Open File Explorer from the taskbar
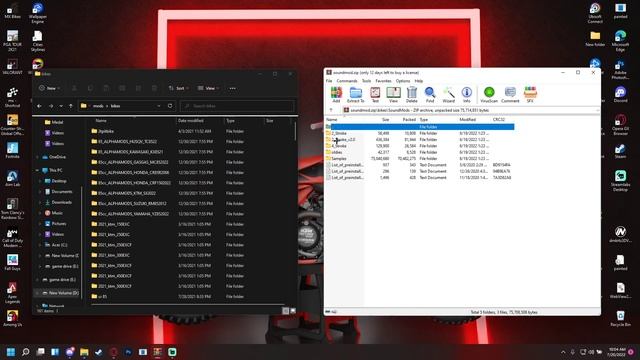This screenshot has width=640, height=360. pos(84,352)
